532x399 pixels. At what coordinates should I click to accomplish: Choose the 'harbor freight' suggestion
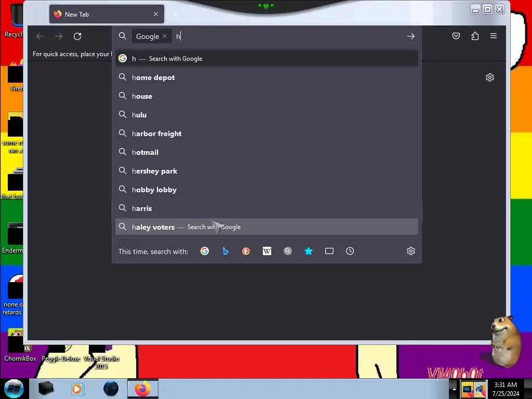(x=267, y=134)
